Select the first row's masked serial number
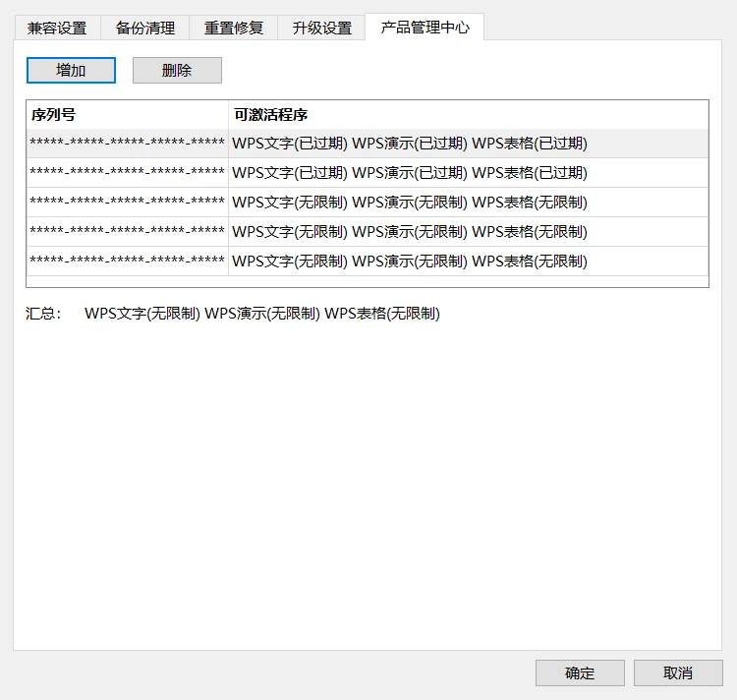Viewport: 737px width, 700px height. 128,143
